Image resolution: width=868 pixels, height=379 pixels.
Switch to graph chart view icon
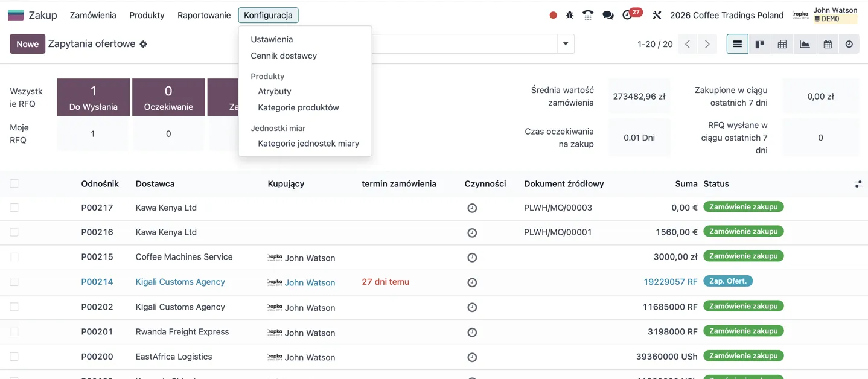(805, 44)
